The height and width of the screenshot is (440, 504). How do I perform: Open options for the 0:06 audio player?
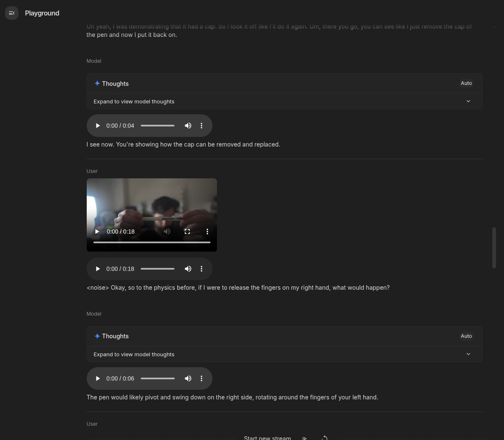coord(202,378)
